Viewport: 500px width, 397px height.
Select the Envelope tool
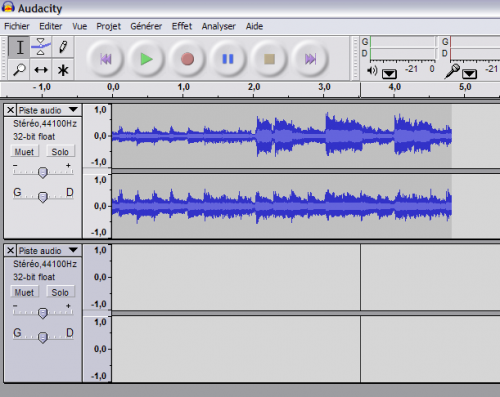point(41,47)
